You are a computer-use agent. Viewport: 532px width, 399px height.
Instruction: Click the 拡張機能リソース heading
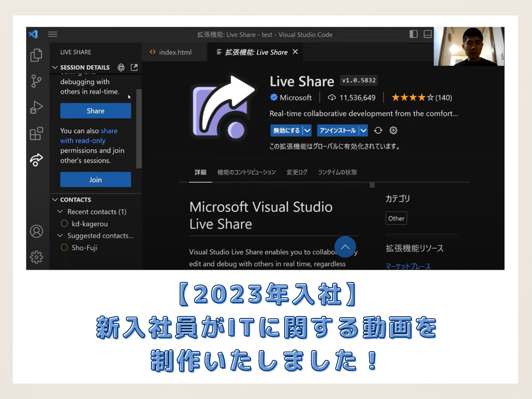pos(414,248)
